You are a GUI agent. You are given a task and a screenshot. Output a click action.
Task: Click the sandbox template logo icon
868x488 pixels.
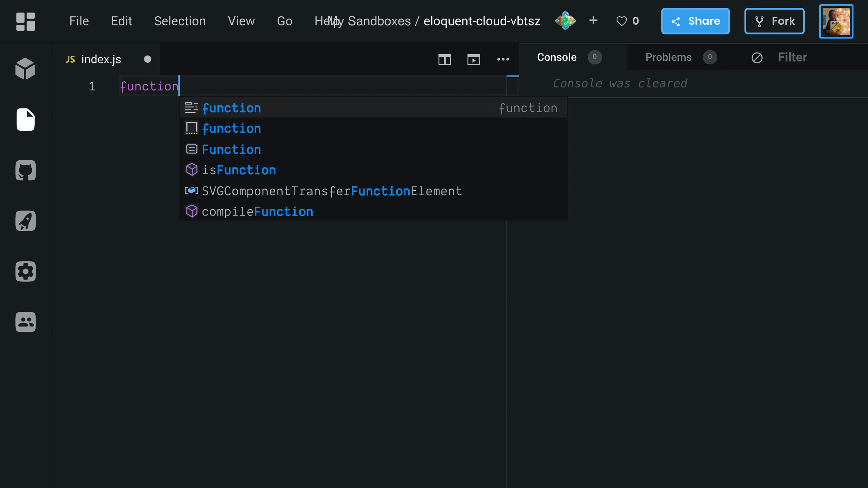click(565, 21)
